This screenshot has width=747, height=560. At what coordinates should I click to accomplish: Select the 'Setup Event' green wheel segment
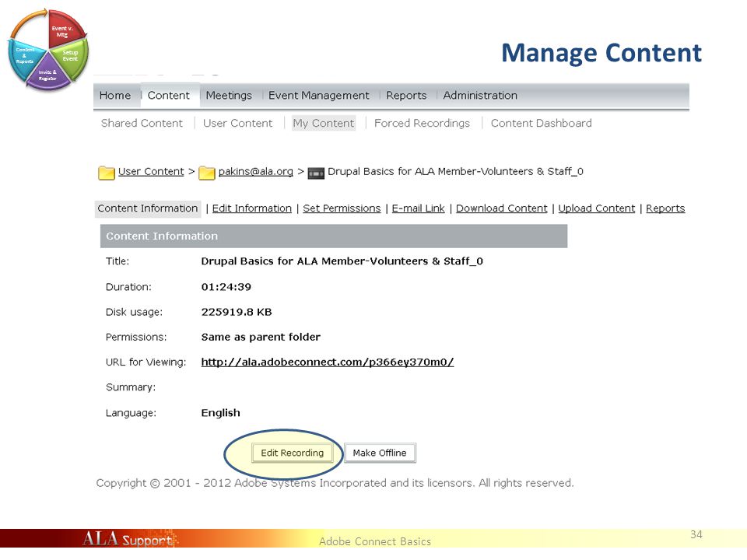[x=72, y=58]
